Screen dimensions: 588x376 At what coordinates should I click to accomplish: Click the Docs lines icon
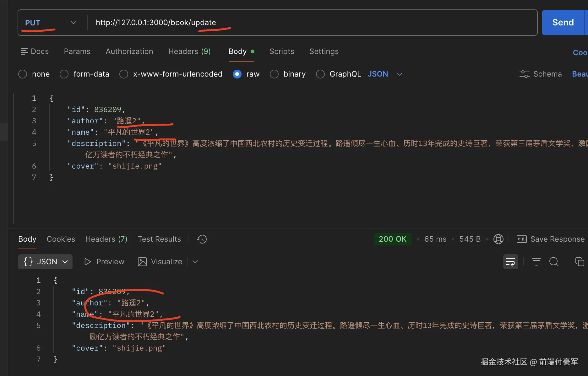[x=24, y=51]
